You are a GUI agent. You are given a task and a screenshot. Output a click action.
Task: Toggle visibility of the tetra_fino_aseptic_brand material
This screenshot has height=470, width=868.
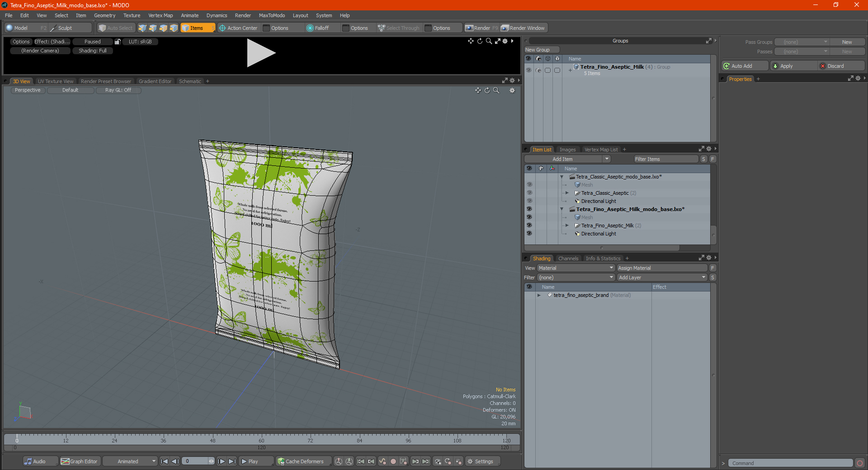pos(529,295)
